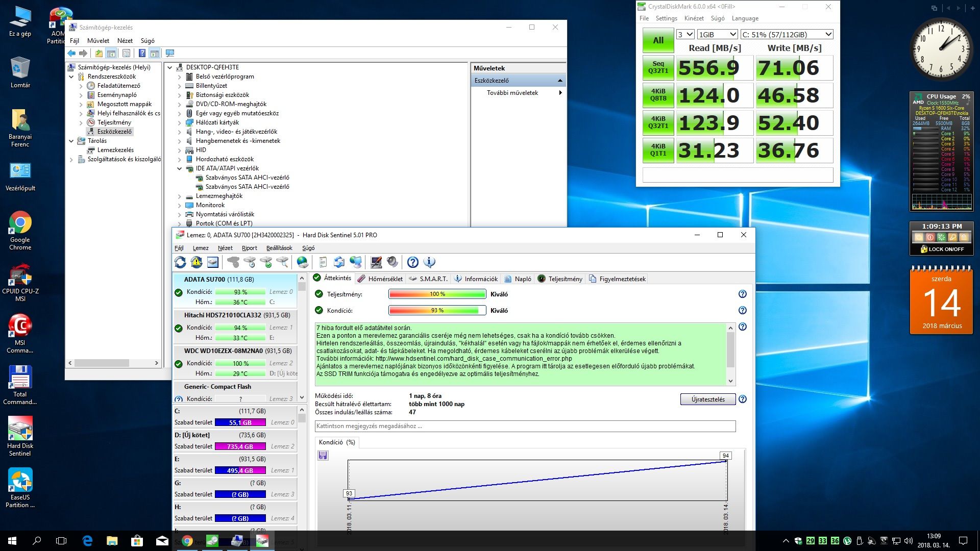
Task: Toggle the LOCK ON/OFF gadget switch
Action: (x=942, y=249)
